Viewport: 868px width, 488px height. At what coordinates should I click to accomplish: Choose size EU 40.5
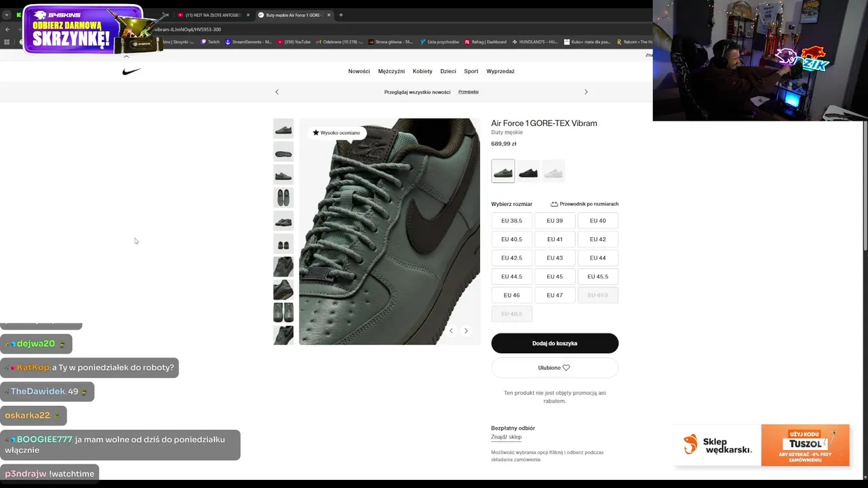point(511,239)
